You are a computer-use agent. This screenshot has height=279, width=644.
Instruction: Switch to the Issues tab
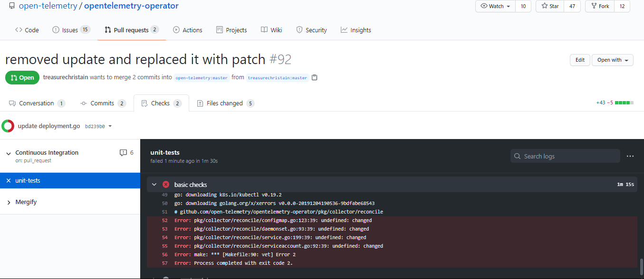coord(71,30)
